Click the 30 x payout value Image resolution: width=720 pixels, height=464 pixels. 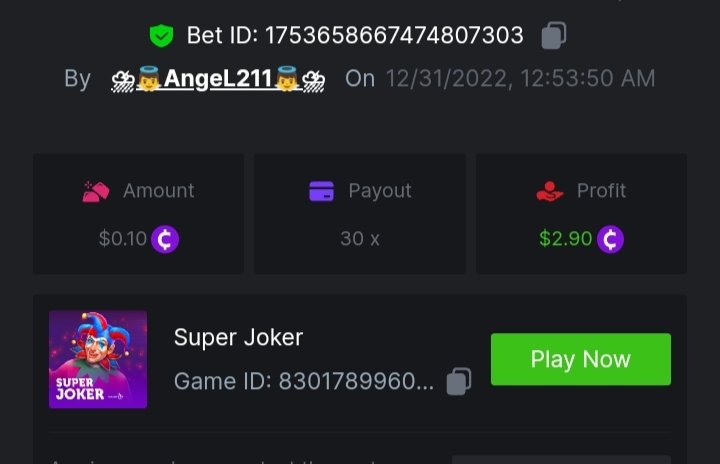[x=360, y=239]
